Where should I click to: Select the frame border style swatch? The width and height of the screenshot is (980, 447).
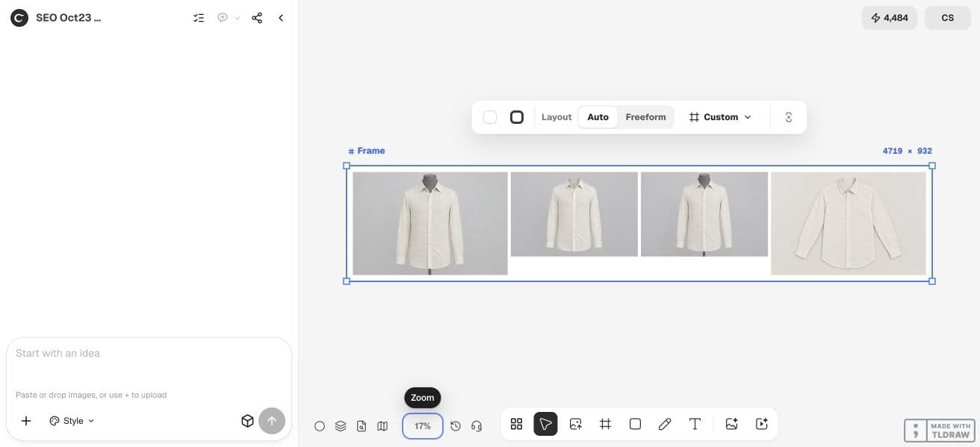[x=517, y=117]
